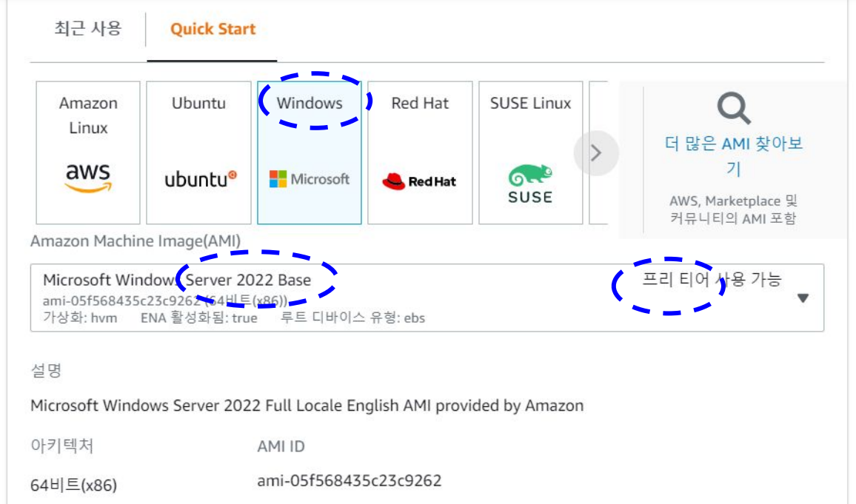This screenshot has width=856, height=504.
Task: Click the AMI ID heading
Action: [x=281, y=446]
